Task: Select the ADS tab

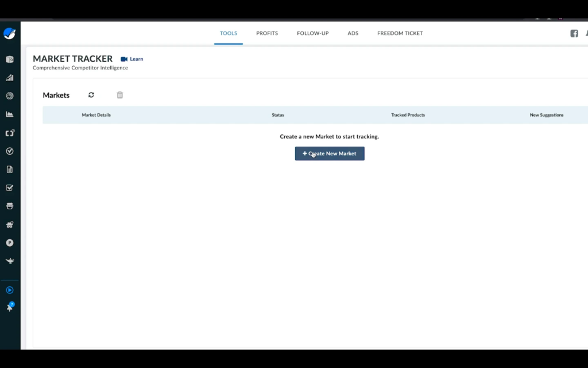Action: (x=353, y=33)
